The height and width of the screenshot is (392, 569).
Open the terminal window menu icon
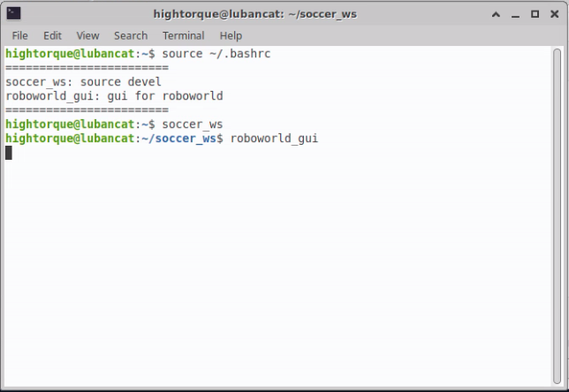click(13, 14)
